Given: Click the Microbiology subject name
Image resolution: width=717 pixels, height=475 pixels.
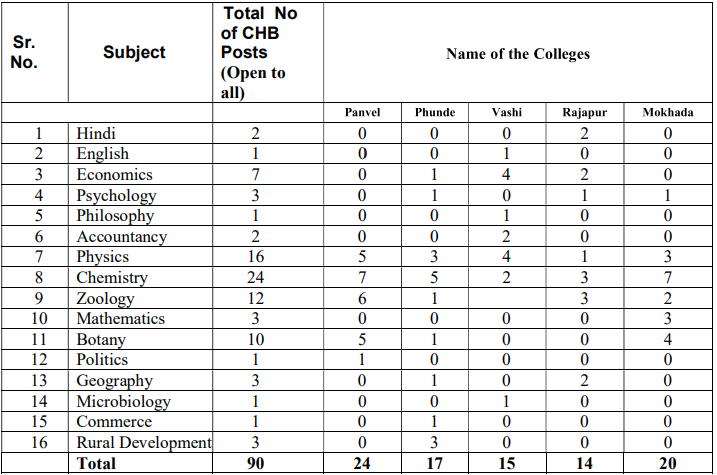Looking at the screenshot, I should coord(123,402).
